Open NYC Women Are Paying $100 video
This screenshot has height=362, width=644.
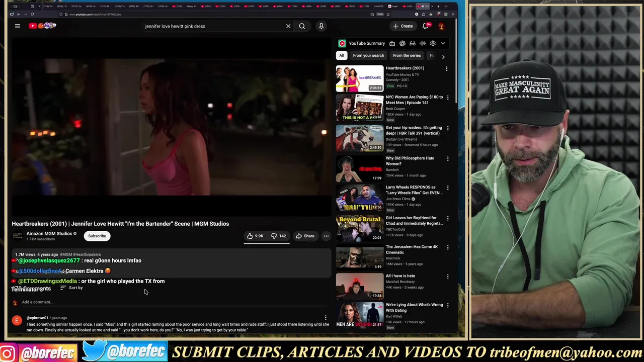click(360, 108)
